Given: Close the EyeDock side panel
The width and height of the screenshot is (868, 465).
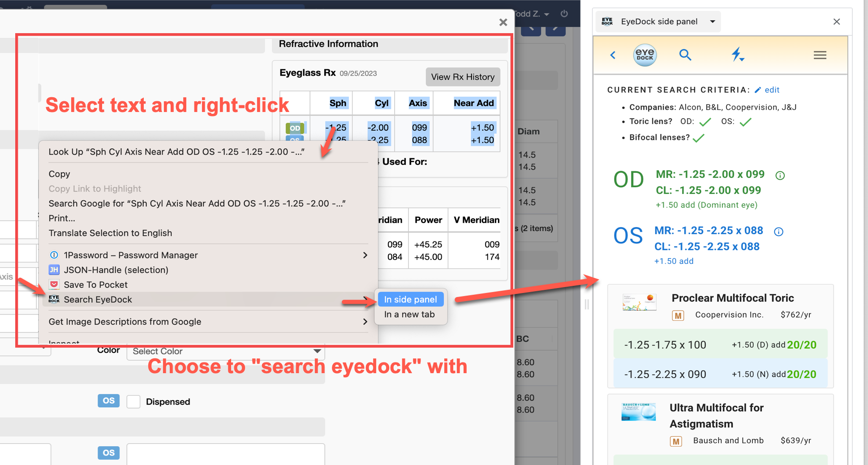Looking at the screenshot, I should (836, 22).
